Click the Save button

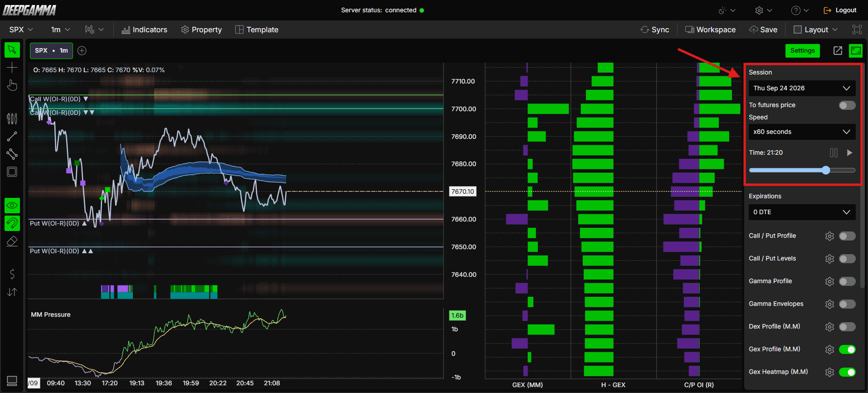coord(763,29)
